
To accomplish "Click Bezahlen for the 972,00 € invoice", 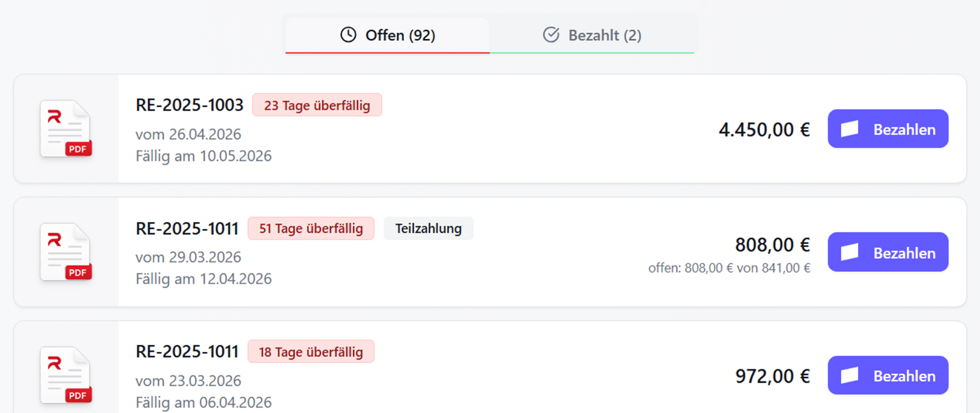I will tap(888, 375).
